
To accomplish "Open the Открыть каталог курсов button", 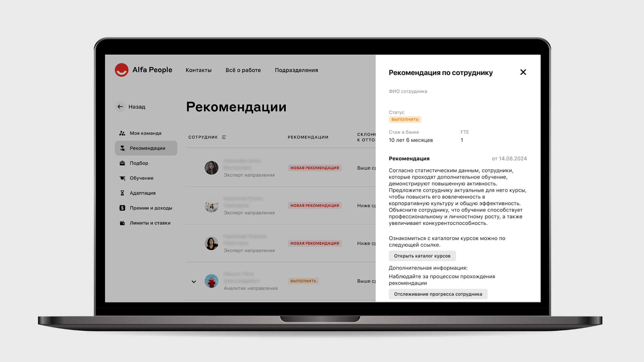I will [x=422, y=256].
